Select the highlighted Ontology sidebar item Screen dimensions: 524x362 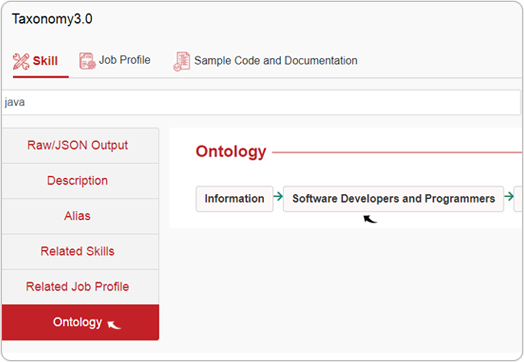(x=80, y=322)
